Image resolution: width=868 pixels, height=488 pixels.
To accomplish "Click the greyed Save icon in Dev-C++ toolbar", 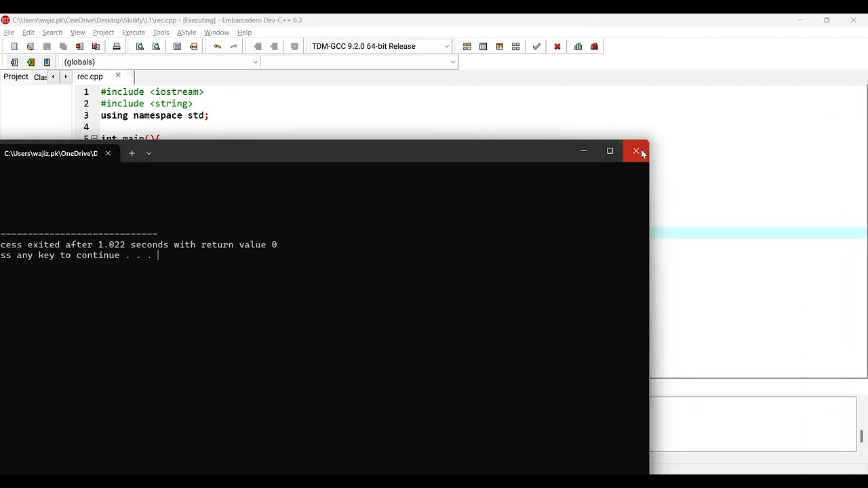I will [x=47, y=46].
